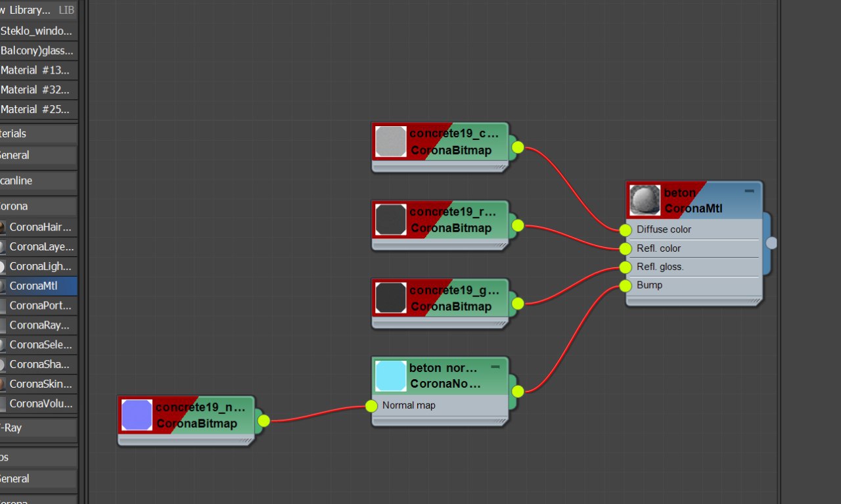
Task: Click concrete19_n normal bitmap thumbnail
Action: [x=137, y=415]
